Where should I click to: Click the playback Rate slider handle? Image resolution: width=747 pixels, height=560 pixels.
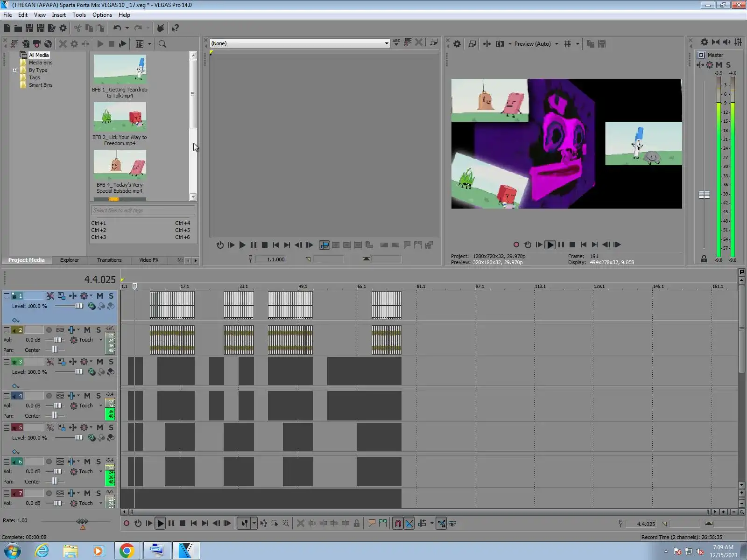(82, 522)
